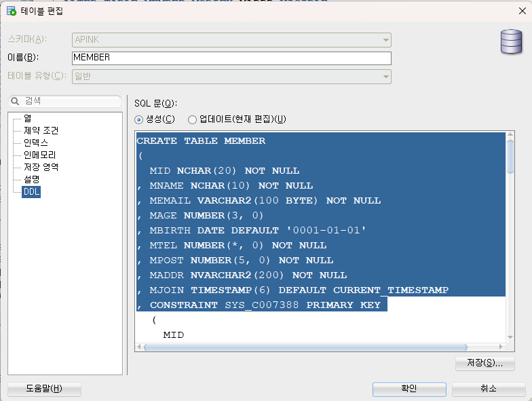Select 저장 영역 in the tree
The image size is (532, 401).
[x=41, y=167]
